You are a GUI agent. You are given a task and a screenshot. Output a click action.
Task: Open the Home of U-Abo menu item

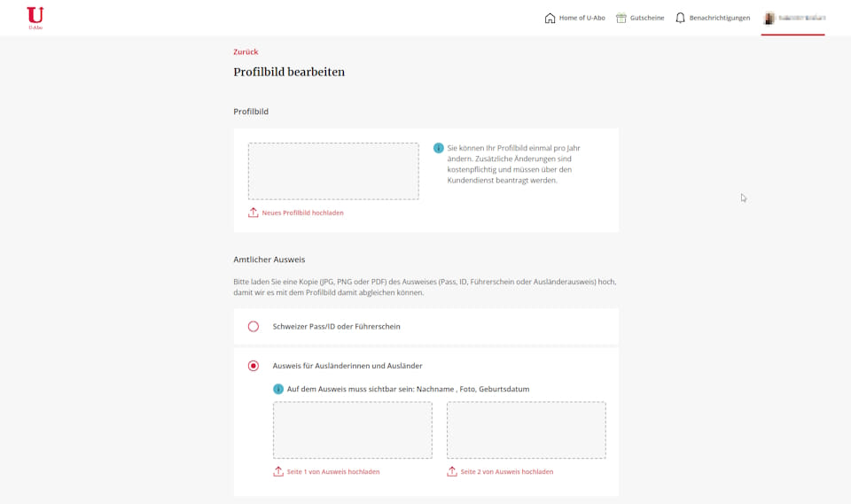point(582,18)
